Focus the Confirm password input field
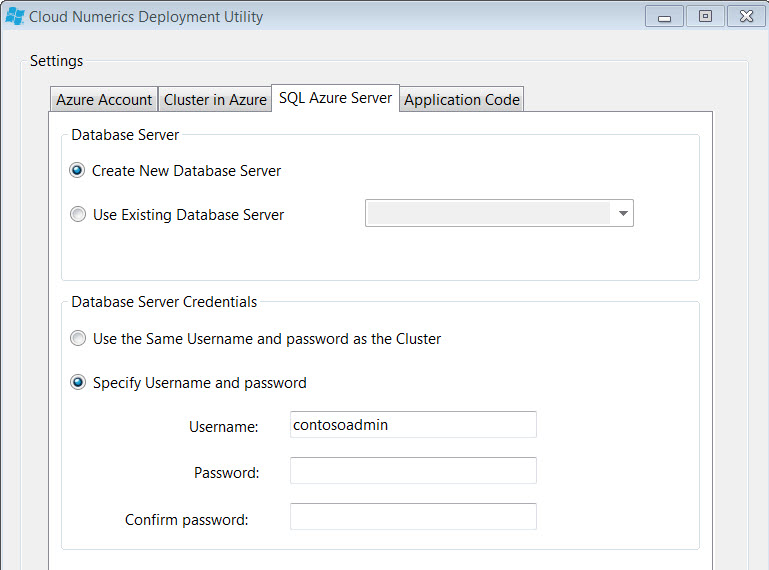769x570 pixels. (x=413, y=517)
